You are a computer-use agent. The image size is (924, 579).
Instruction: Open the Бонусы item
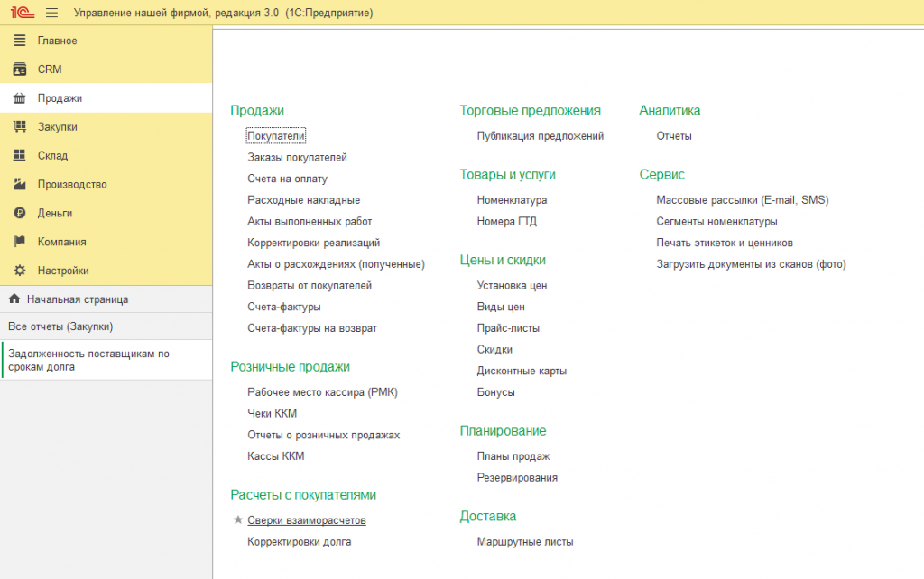tap(495, 392)
